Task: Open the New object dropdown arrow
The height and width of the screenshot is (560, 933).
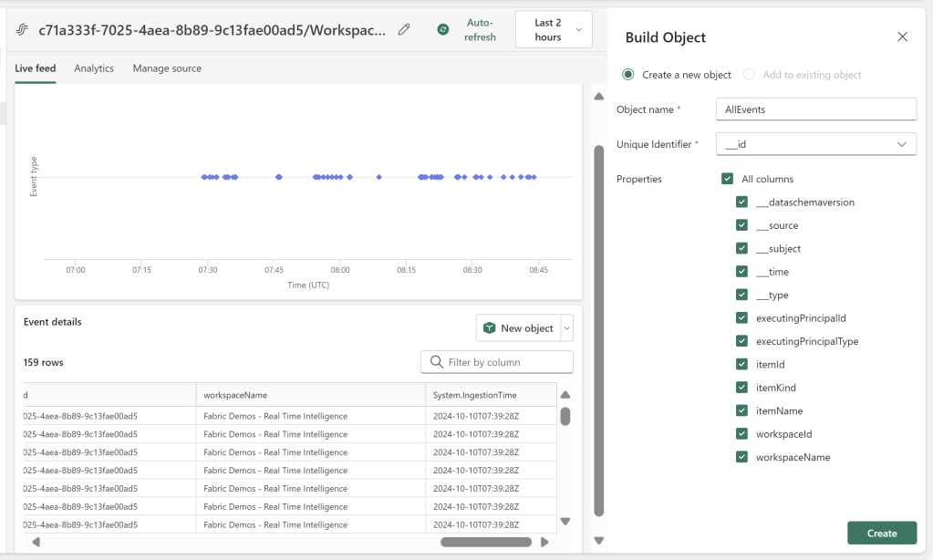Action: pos(566,328)
